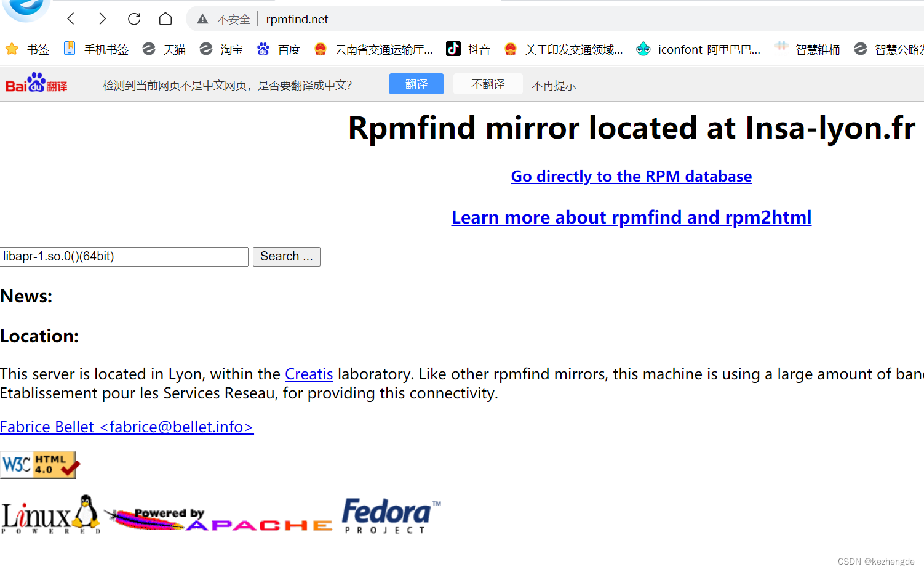This screenshot has height=572, width=924.
Task: Open 'Go directly to the RPM database'
Action: click(x=631, y=176)
